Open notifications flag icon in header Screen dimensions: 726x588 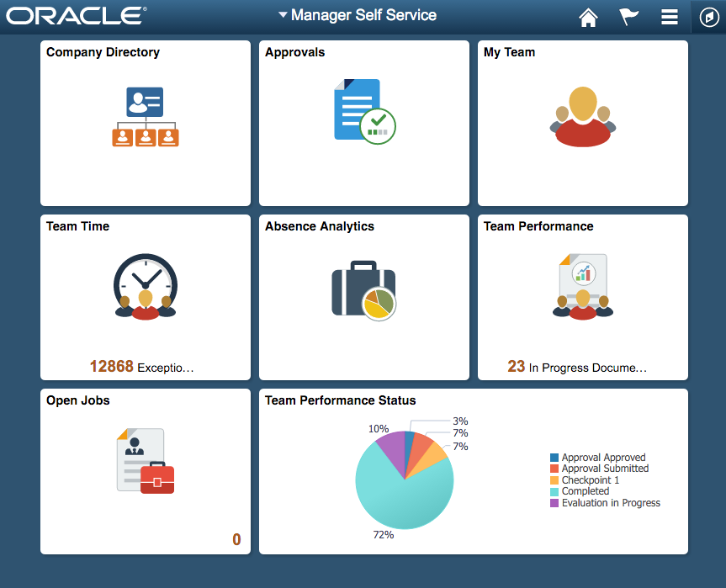coord(628,18)
